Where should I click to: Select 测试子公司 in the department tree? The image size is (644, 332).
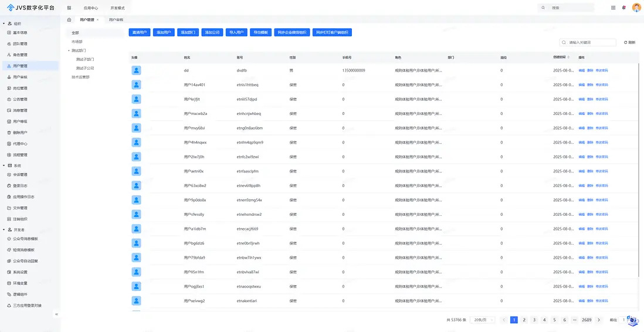(x=85, y=68)
